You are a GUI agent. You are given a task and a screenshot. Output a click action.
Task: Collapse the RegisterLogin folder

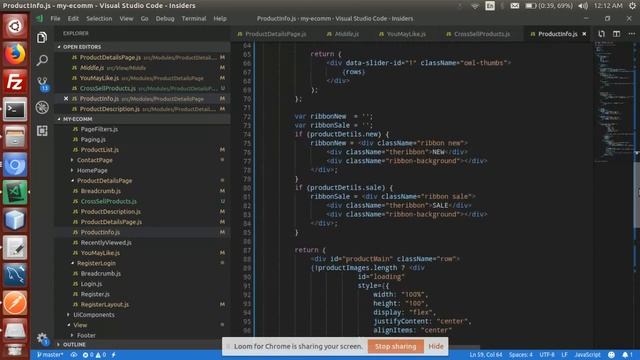pos(96,263)
